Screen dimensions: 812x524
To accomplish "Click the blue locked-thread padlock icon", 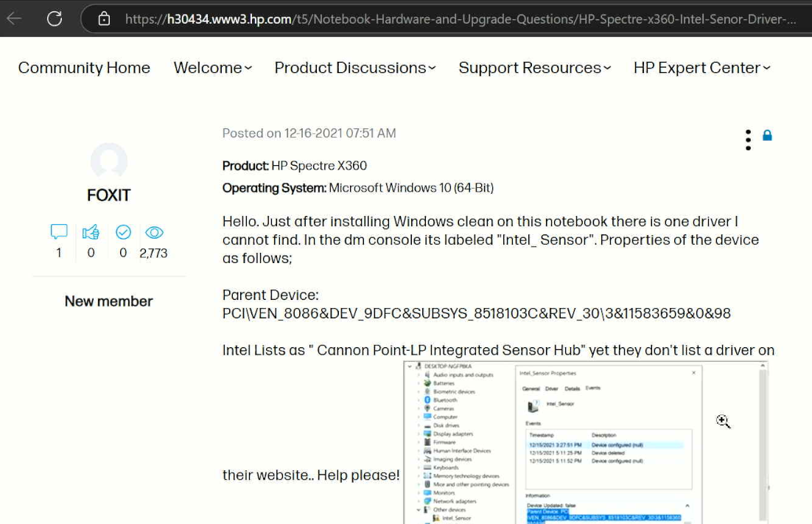I will [767, 136].
